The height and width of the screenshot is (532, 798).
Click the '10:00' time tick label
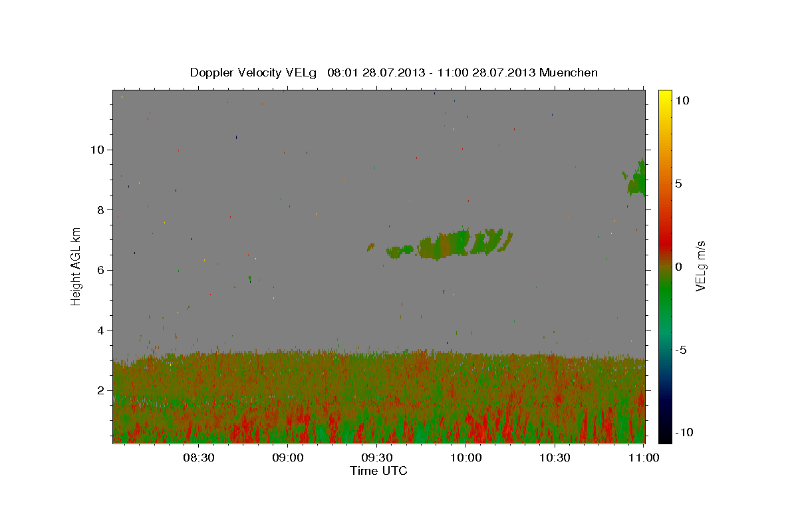pyautogui.click(x=466, y=458)
